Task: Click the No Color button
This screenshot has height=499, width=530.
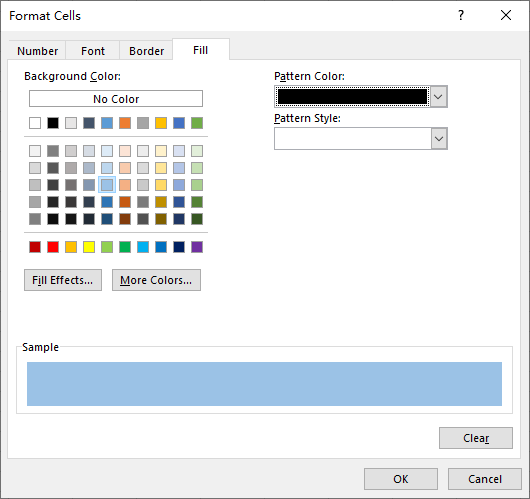Action: (x=116, y=99)
